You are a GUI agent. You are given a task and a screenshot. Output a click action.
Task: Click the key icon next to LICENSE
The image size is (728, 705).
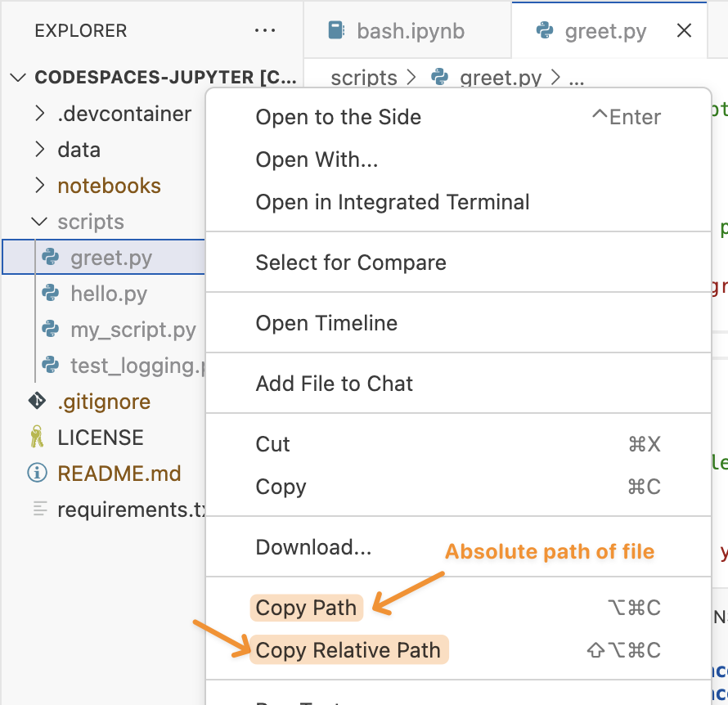pos(37,438)
